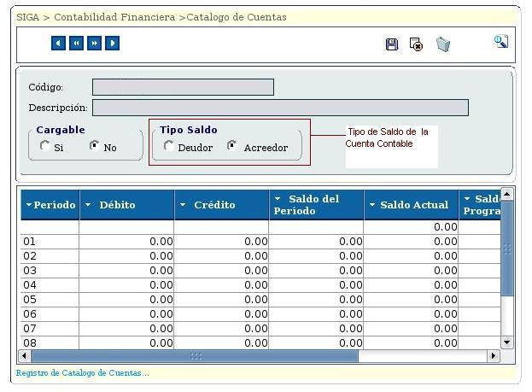Open the Débito column dropdown arrow
Image resolution: width=532 pixels, height=392 pixels.
pyautogui.click(x=88, y=205)
